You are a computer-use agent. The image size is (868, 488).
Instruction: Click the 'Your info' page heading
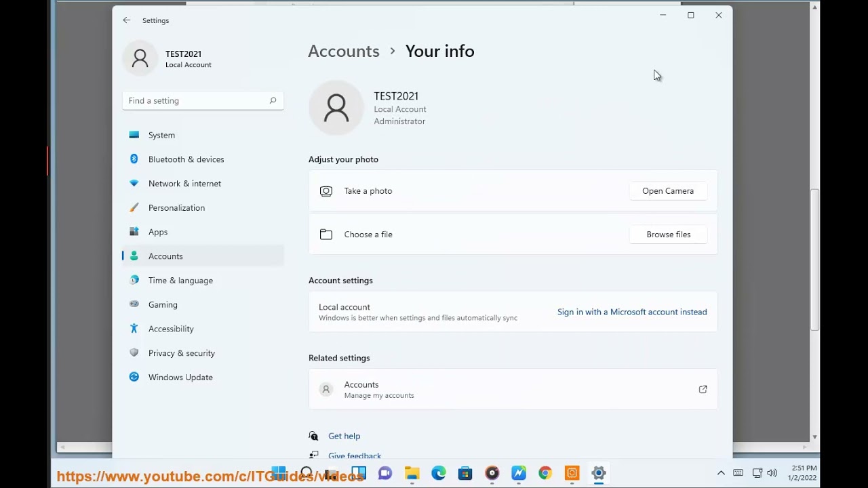(439, 51)
